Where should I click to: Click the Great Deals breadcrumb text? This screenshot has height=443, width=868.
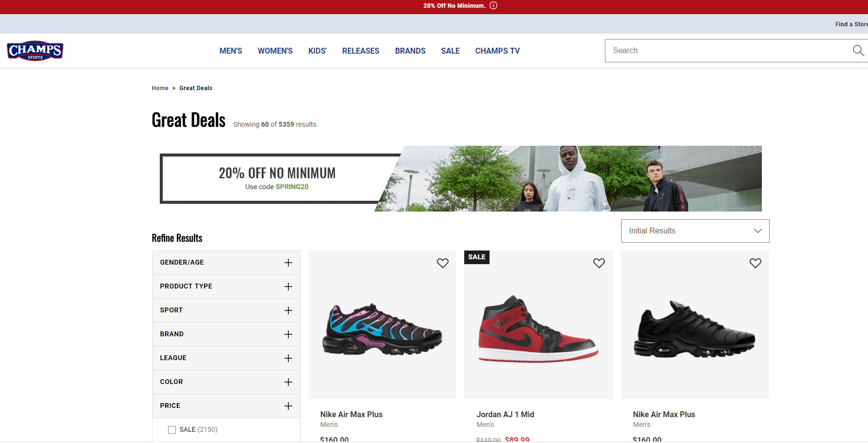coord(196,88)
